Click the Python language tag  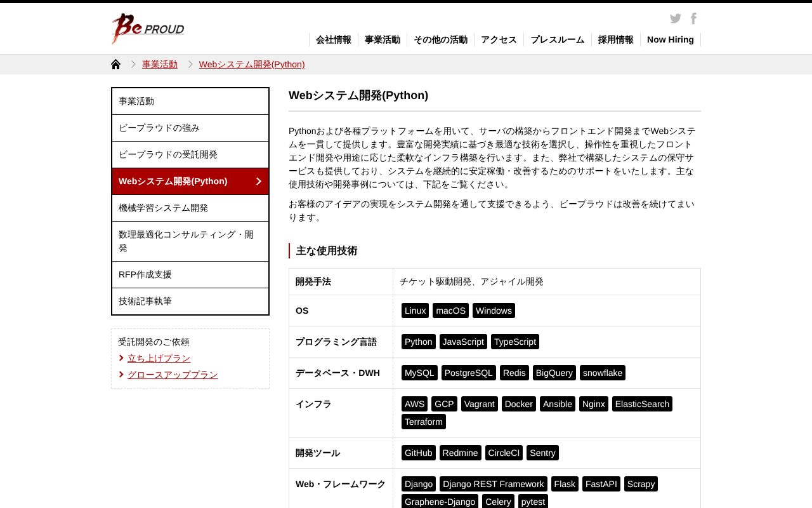point(419,342)
